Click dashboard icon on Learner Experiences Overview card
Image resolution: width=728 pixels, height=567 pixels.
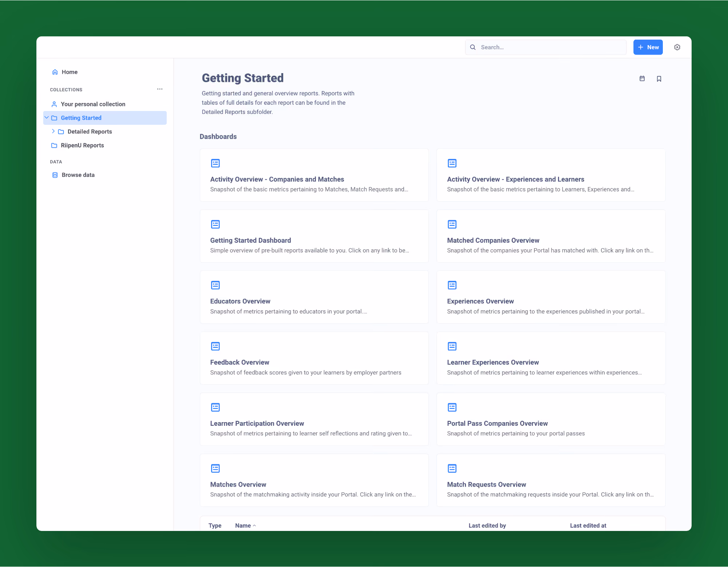(452, 346)
